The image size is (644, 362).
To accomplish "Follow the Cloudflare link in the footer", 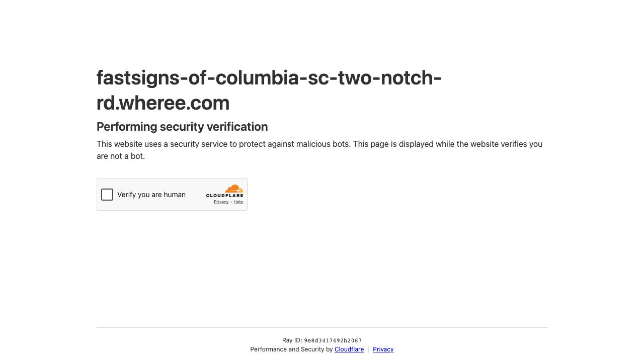I will (349, 349).
